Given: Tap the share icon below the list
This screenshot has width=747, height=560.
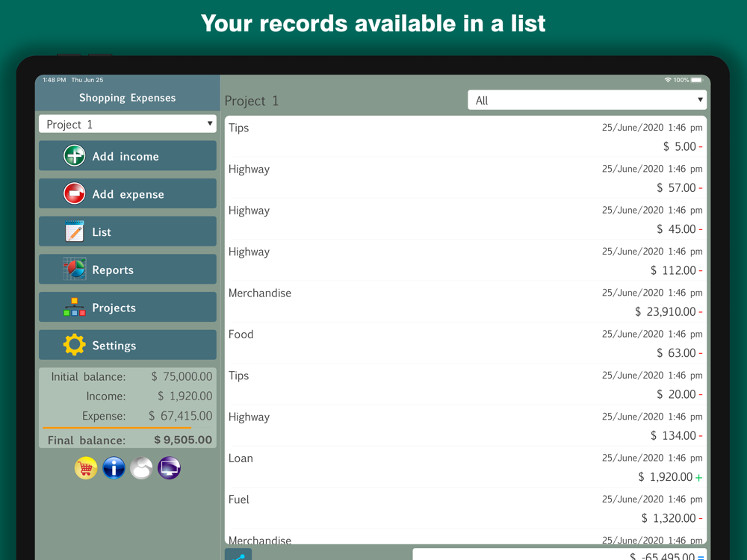Looking at the screenshot, I should point(238,555).
